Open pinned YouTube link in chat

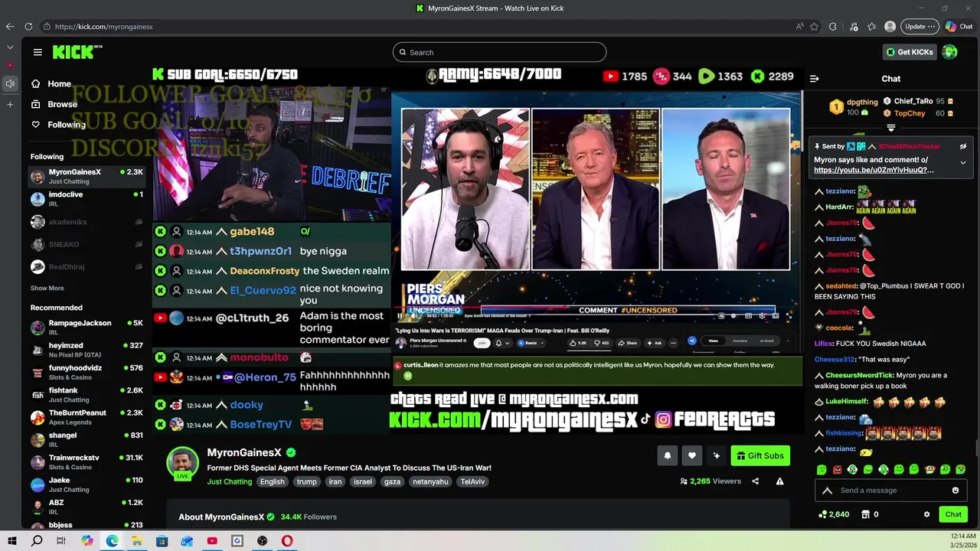point(874,170)
